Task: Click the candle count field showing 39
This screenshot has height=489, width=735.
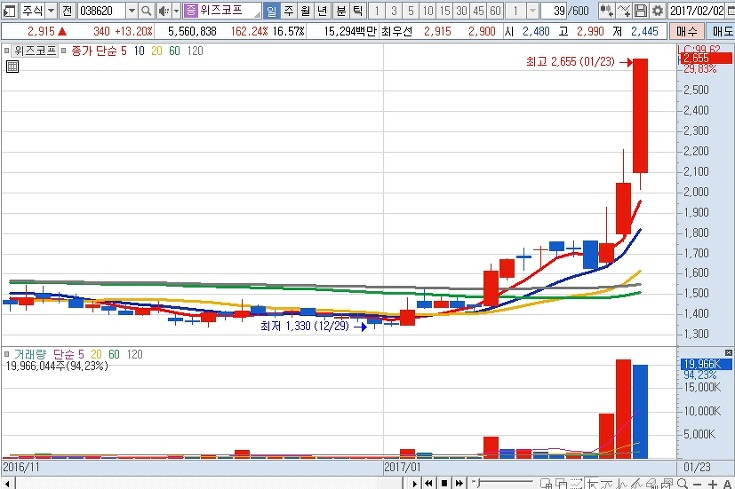Action: point(554,10)
